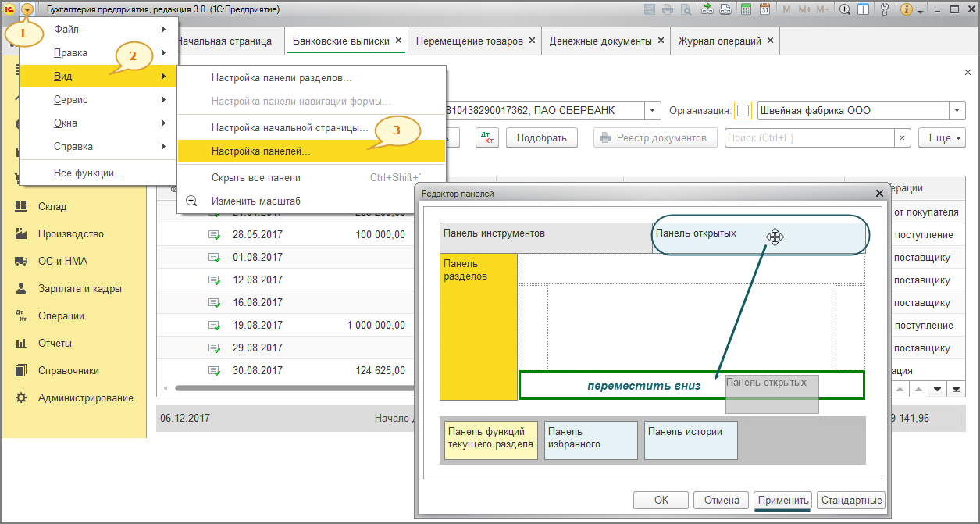Expand the bank account ПАО СБЕРБАНК dropdown

click(x=654, y=111)
